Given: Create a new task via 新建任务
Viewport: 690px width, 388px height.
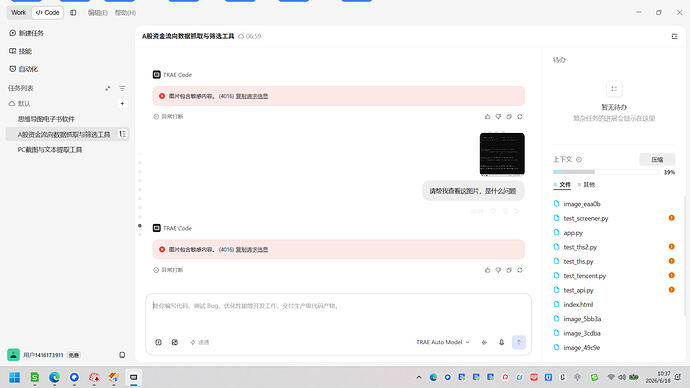Looking at the screenshot, I should 26,33.
